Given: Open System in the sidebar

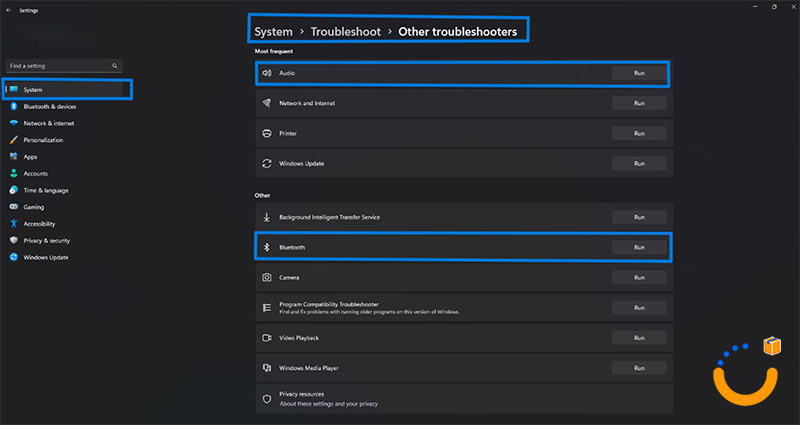Looking at the screenshot, I should coord(64,90).
